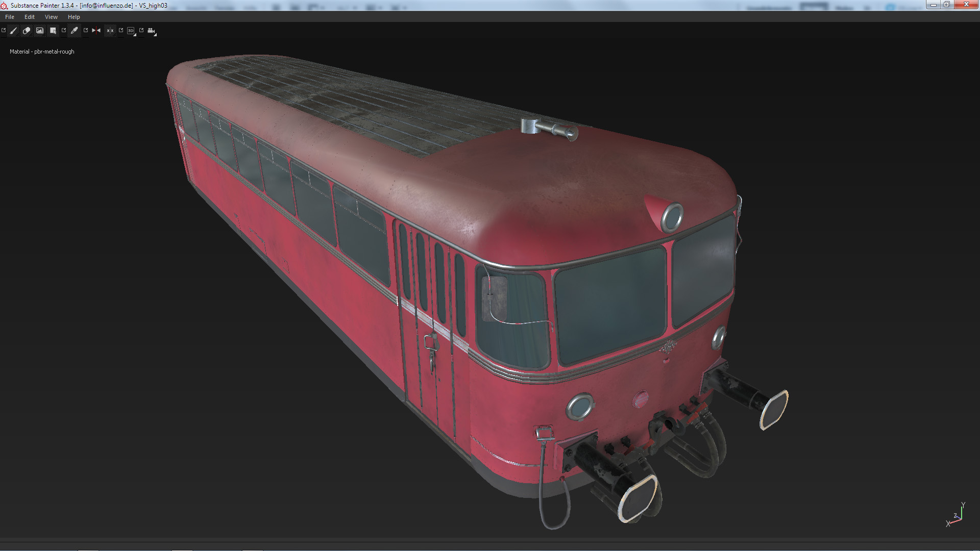The width and height of the screenshot is (980, 551).
Task: Select the Paint brush tool
Action: pos(14,31)
